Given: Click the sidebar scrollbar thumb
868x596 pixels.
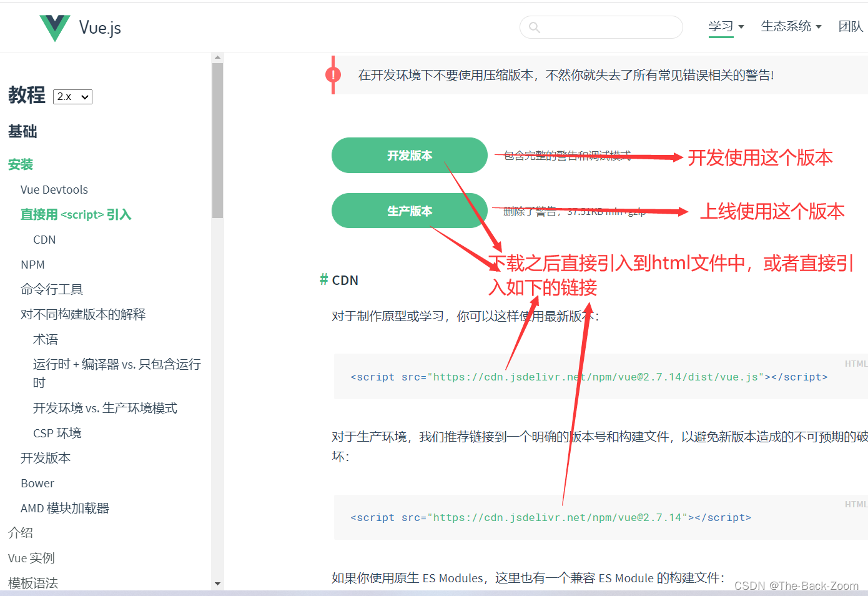Looking at the screenshot, I should tap(217, 141).
